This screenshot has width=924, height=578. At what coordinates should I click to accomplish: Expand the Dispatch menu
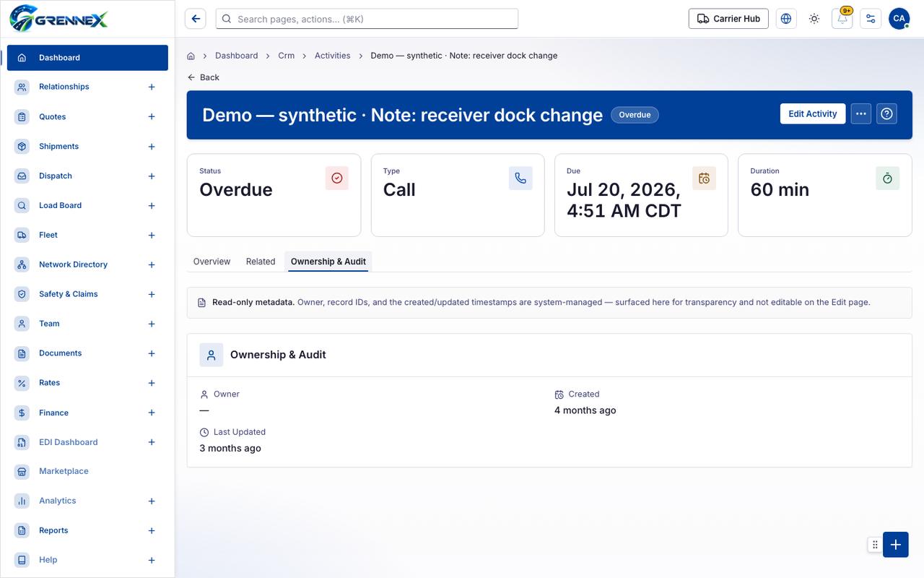(152, 176)
